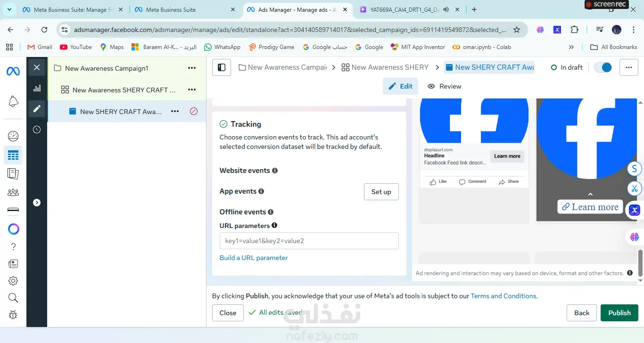Open a new browser tab
Screen dimensions: 644x343
[x=474, y=9]
